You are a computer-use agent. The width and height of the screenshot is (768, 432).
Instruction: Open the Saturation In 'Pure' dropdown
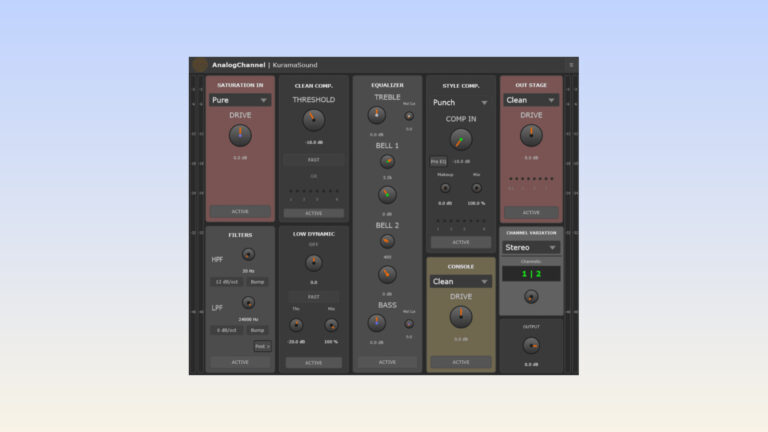(x=240, y=100)
